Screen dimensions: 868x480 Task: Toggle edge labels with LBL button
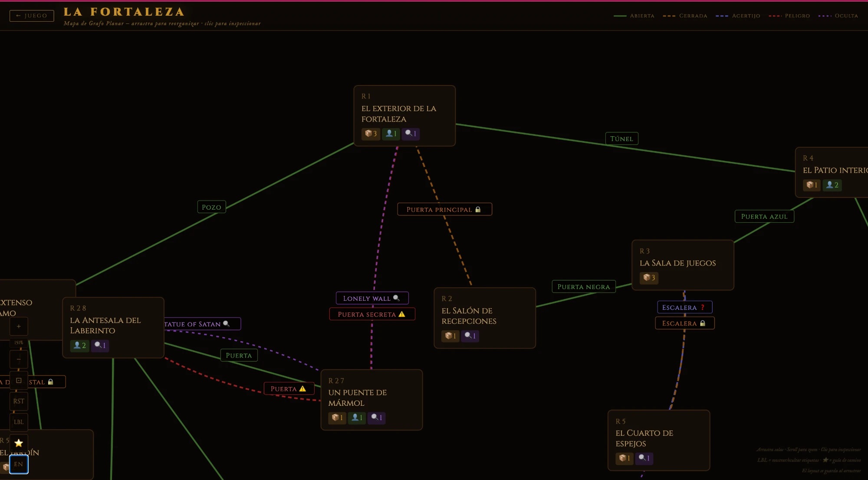[x=19, y=422]
